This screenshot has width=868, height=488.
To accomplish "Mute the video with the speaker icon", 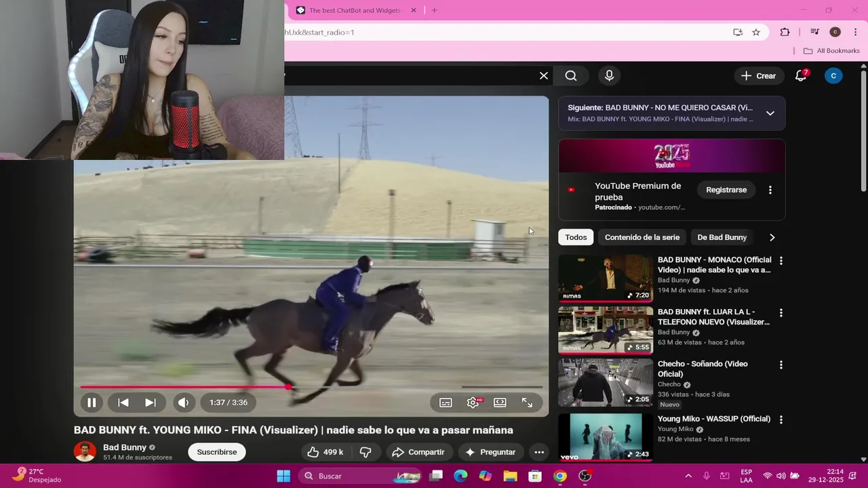I will 183,403.
